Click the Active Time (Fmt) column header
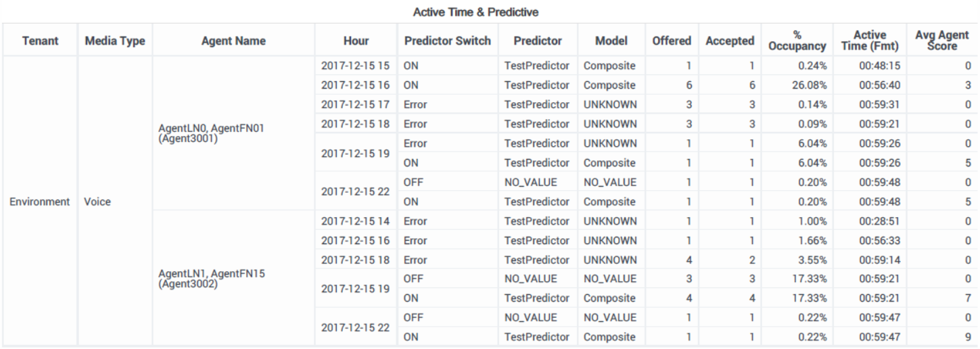Image resolution: width=980 pixels, height=349 pixels. point(870,41)
